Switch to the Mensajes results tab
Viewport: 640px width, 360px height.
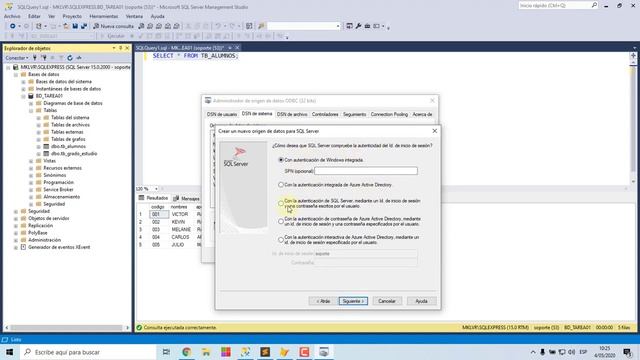[x=187, y=198]
